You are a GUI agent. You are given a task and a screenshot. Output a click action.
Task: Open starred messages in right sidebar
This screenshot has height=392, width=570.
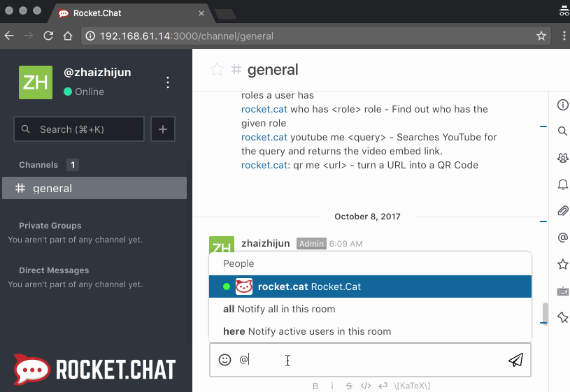pyautogui.click(x=563, y=264)
